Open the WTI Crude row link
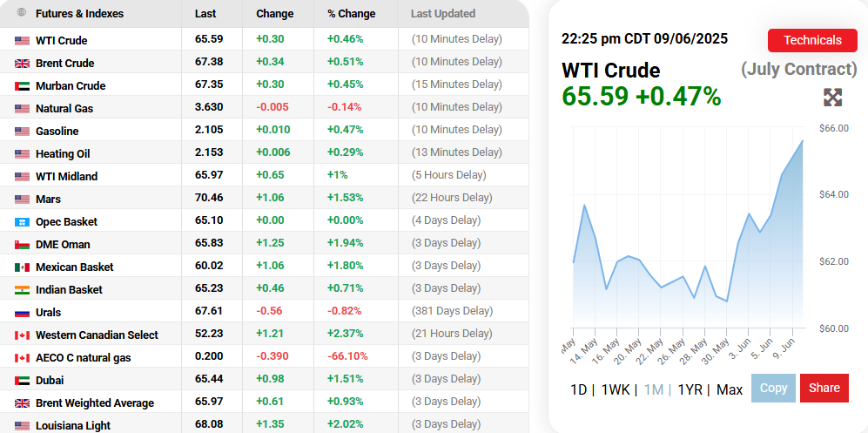Viewport: 868px width, 433px height. [x=62, y=40]
